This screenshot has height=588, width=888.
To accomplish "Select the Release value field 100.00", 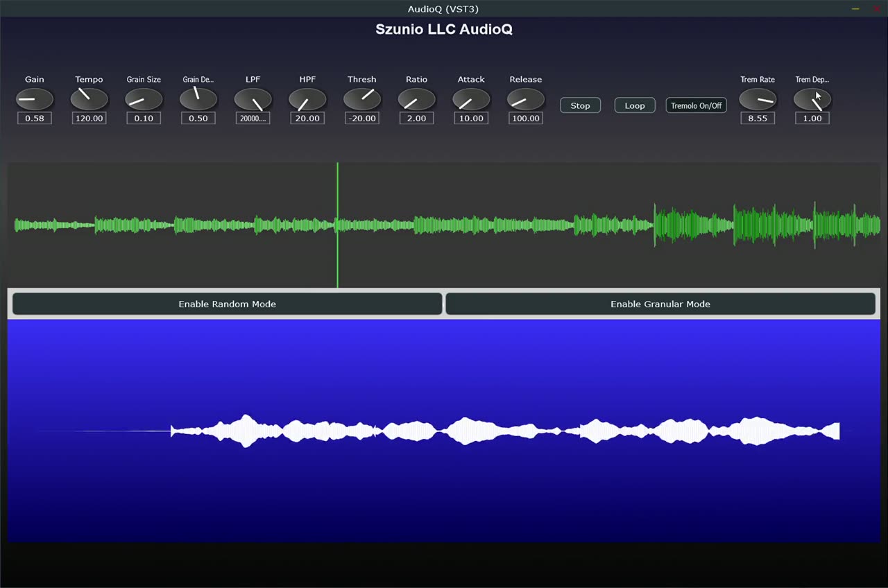I will coord(526,119).
